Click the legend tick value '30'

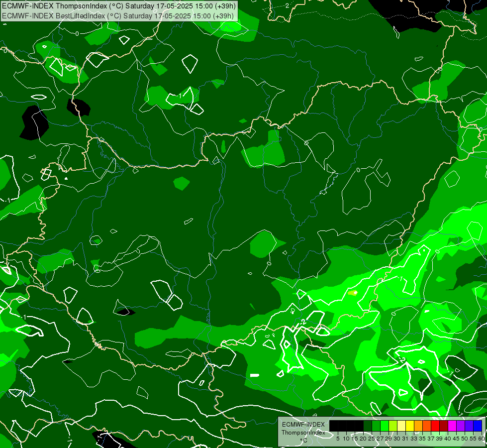[x=397, y=439]
